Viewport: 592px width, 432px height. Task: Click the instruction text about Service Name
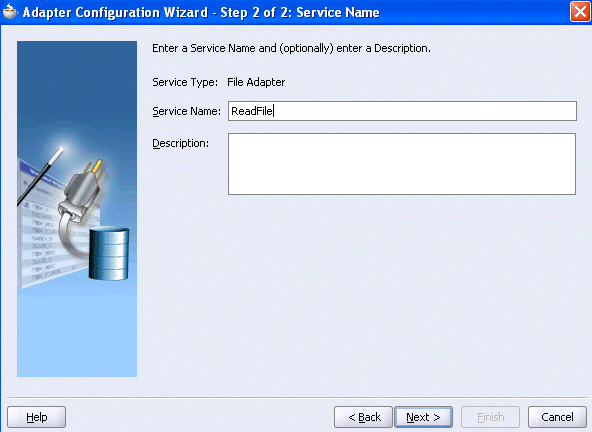coord(291,48)
